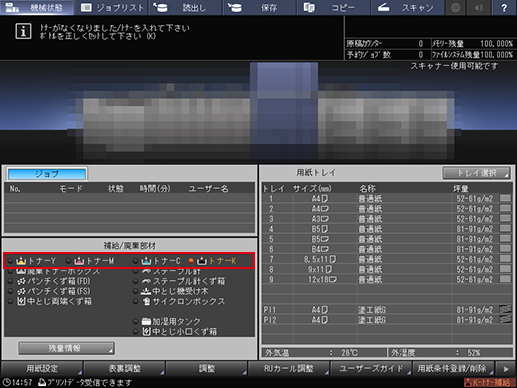Screen dimensions: 517x388
Task: Open the 残量情報 remaining info button
Action: pos(66,348)
